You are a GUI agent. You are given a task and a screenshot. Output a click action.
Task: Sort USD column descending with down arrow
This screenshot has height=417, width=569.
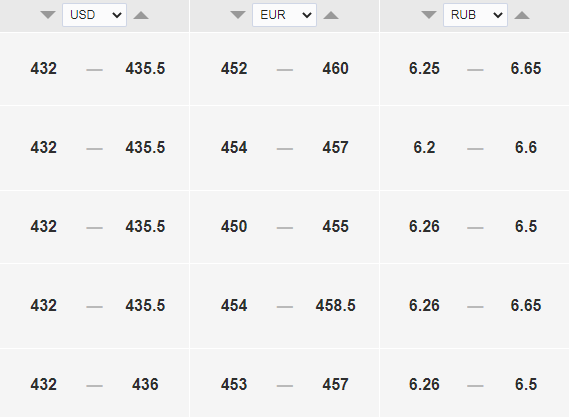(48, 15)
